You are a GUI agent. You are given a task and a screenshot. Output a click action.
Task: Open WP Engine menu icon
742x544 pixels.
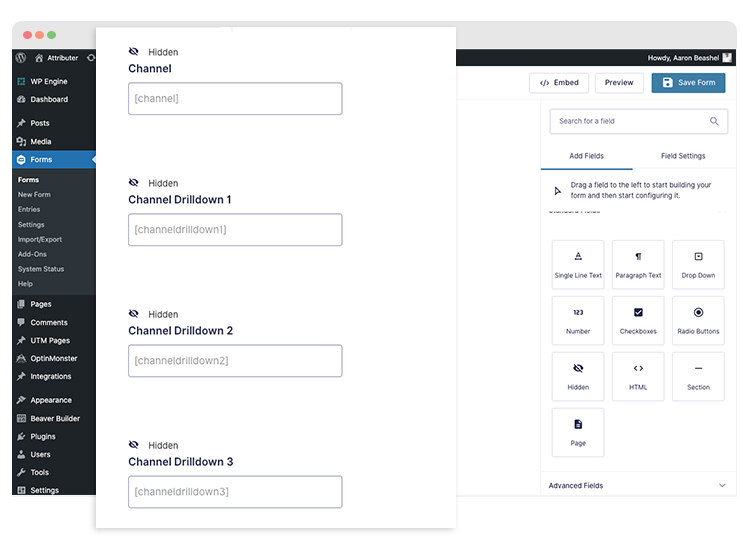coord(21,81)
